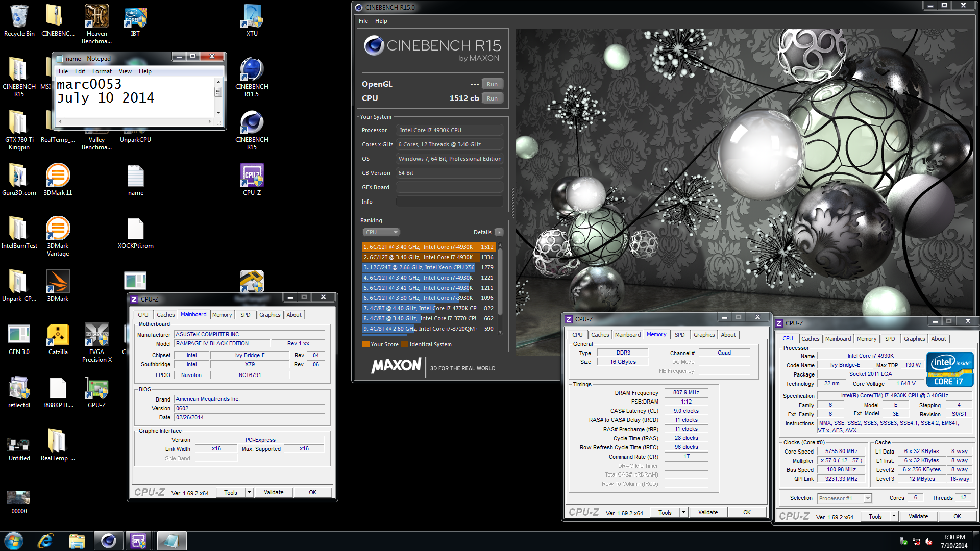Launch the 3DMark desktop shortcut

point(58,285)
